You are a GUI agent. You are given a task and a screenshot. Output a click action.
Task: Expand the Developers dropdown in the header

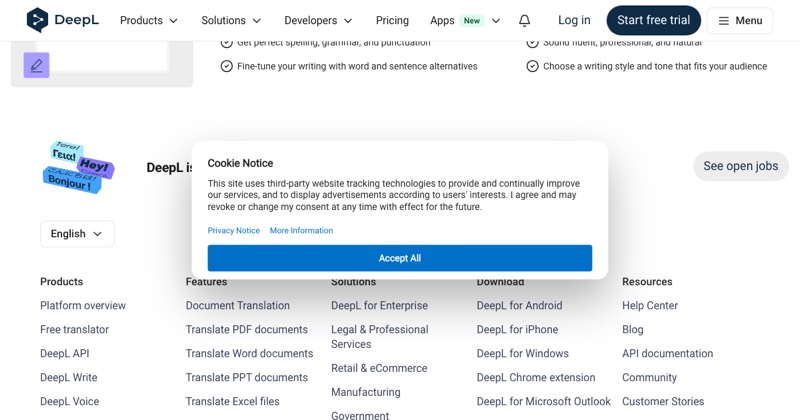318,20
